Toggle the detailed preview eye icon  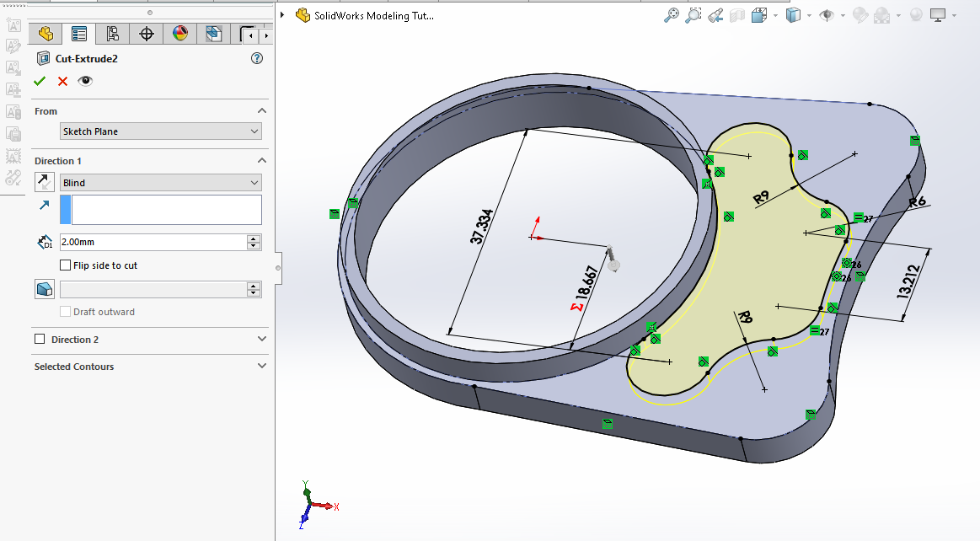click(x=85, y=81)
